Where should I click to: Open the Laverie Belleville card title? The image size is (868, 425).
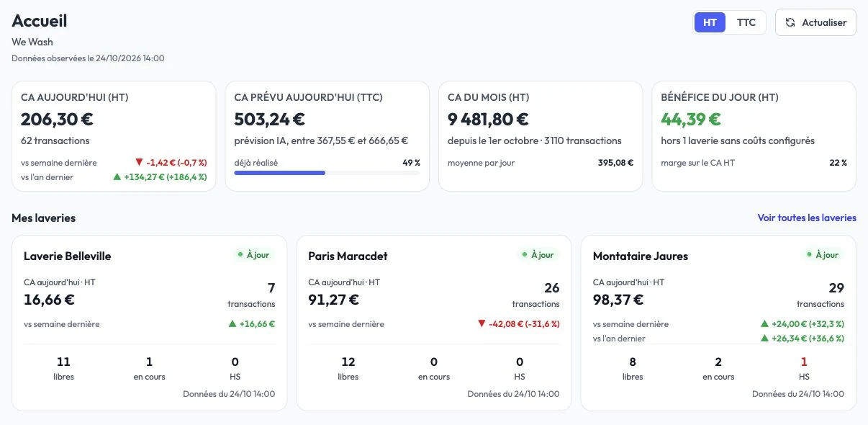(68, 256)
